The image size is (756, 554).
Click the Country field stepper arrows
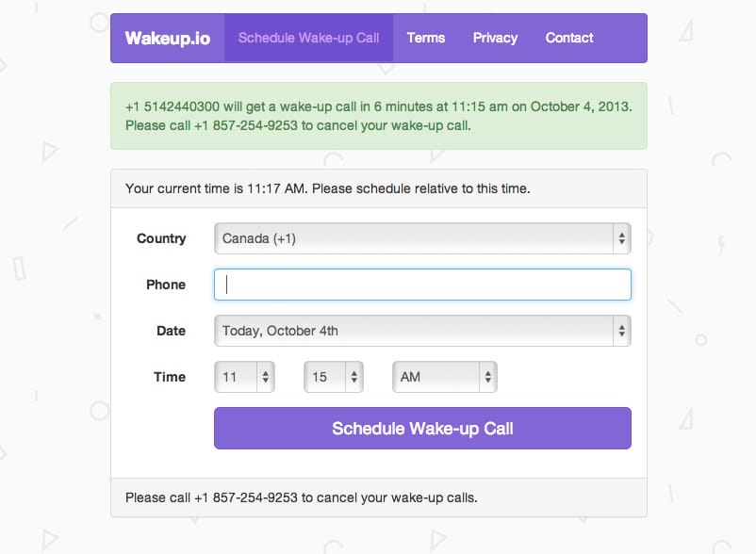point(622,238)
